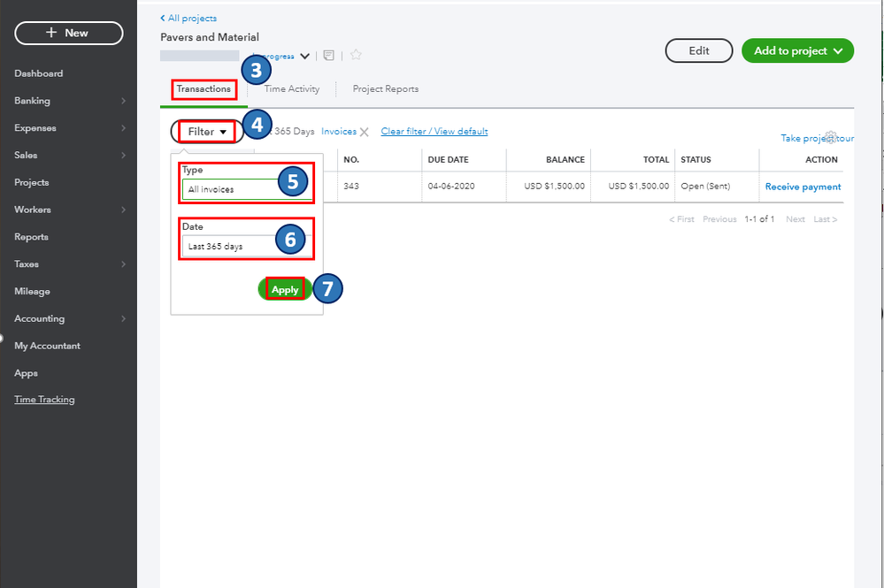This screenshot has width=884, height=588.
Task: Click invoice number 343 cell
Action: click(351, 186)
